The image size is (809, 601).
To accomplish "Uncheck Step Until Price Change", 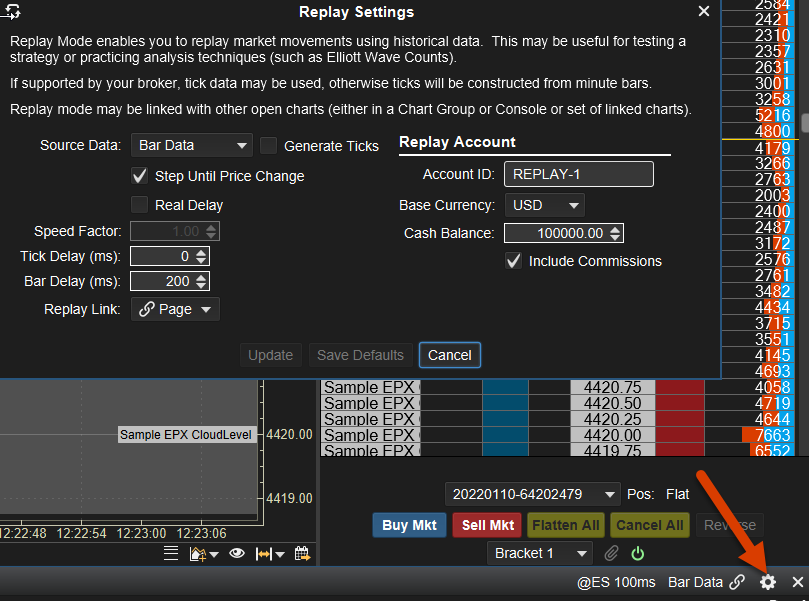I will point(140,176).
